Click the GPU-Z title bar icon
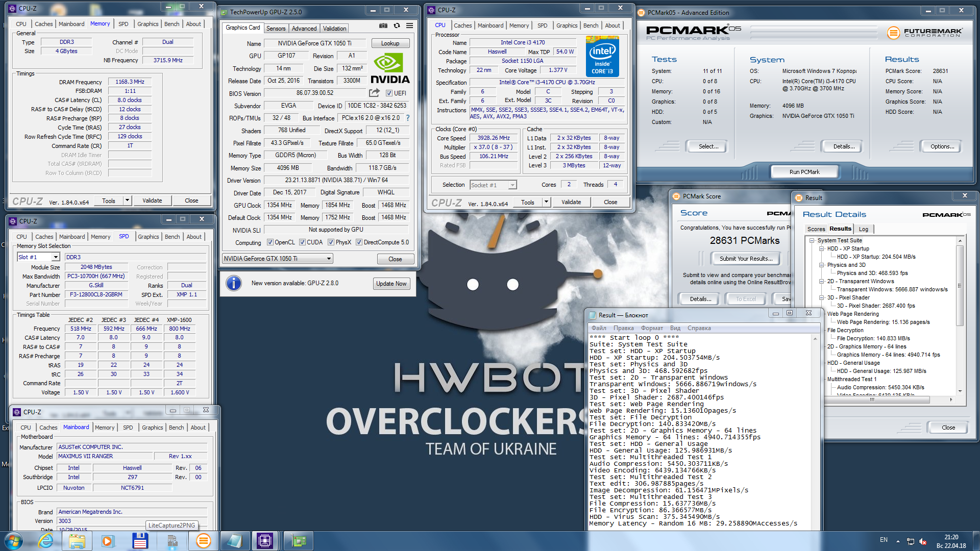Image resolution: width=980 pixels, height=551 pixels. pyautogui.click(x=224, y=12)
